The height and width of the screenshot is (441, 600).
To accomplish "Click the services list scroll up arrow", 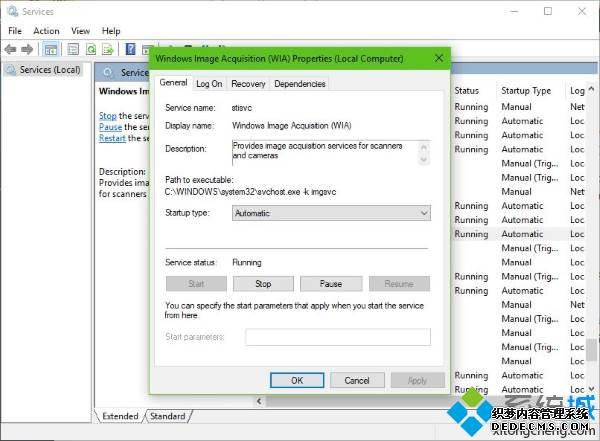I will [x=591, y=89].
